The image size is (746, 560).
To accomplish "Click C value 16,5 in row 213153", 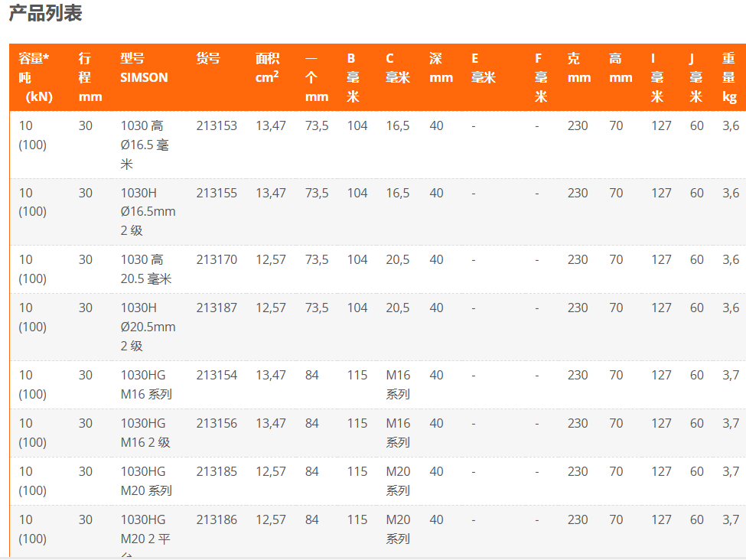I will pos(398,125).
